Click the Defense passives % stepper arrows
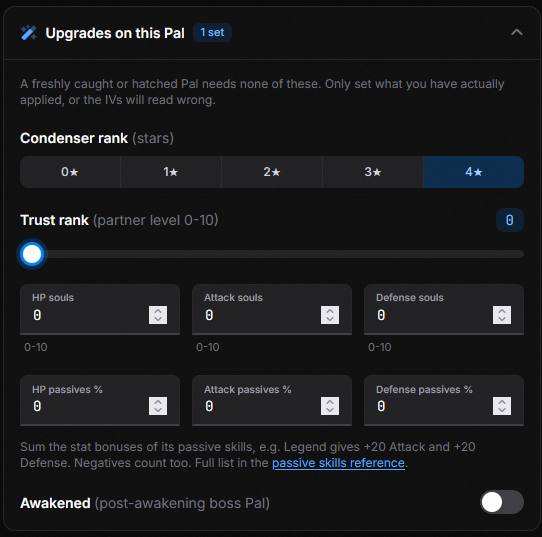The image size is (542, 537). pos(502,406)
